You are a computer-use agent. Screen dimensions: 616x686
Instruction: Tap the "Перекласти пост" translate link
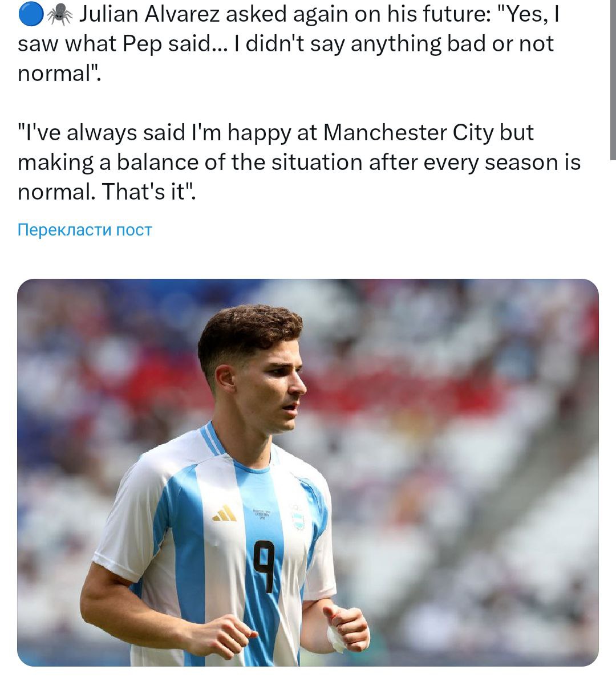click(x=85, y=230)
